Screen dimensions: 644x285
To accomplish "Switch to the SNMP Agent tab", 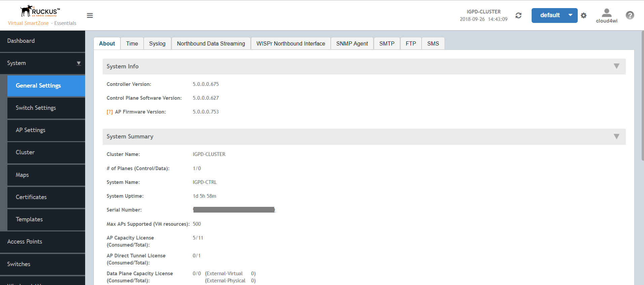I will [x=352, y=43].
